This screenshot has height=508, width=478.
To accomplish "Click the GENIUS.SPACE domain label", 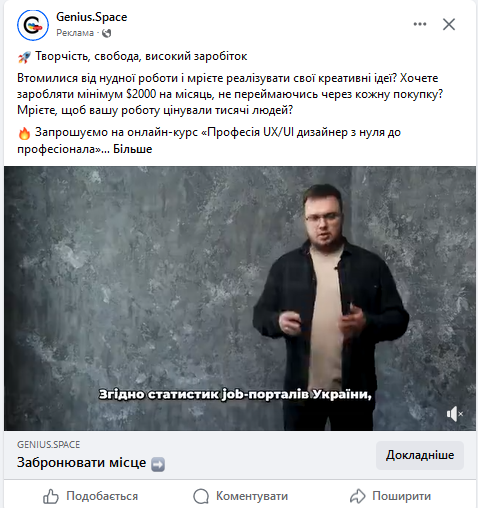I will tap(49, 444).
